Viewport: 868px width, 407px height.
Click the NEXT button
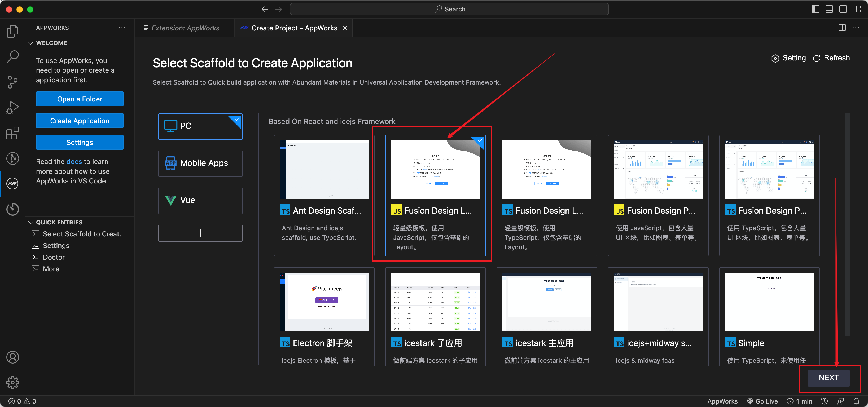point(828,378)
